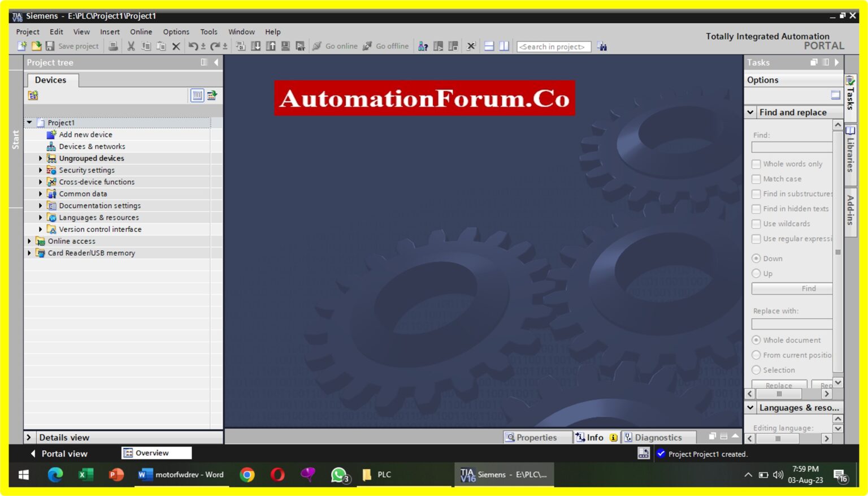868x496 pixels.
Task: Select the Up search direction radio button
Action: (x=757, y=273)
